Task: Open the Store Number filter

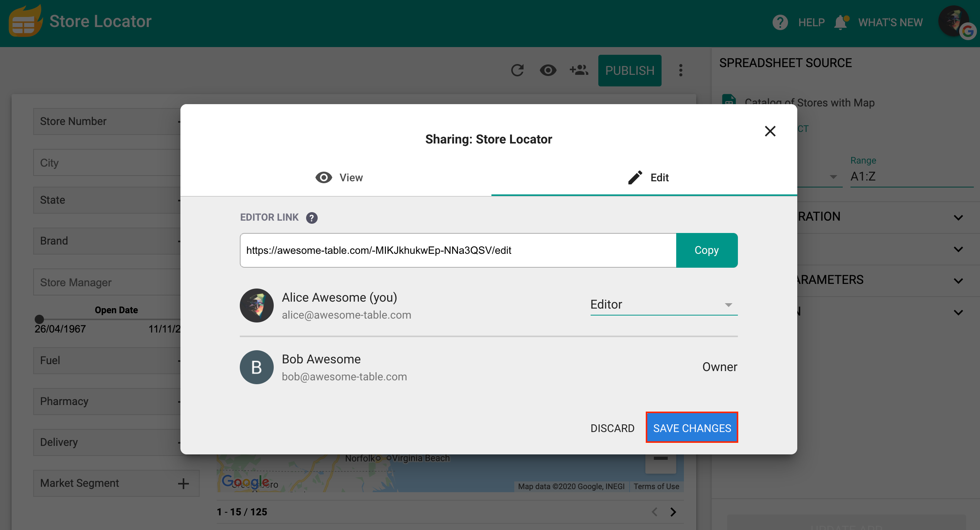Action: click(107, 122)
